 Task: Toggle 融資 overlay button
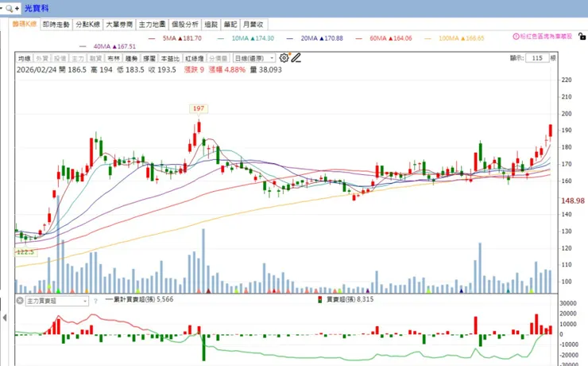click(95, 59)
